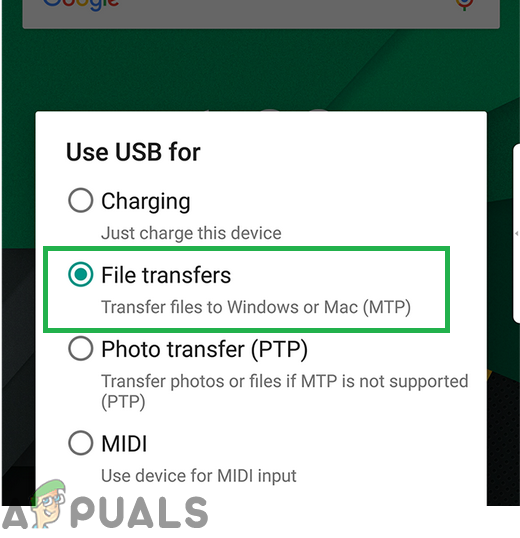
Task: Select the Photo transfer (PTP) radio button
Action: coord(81,348)
